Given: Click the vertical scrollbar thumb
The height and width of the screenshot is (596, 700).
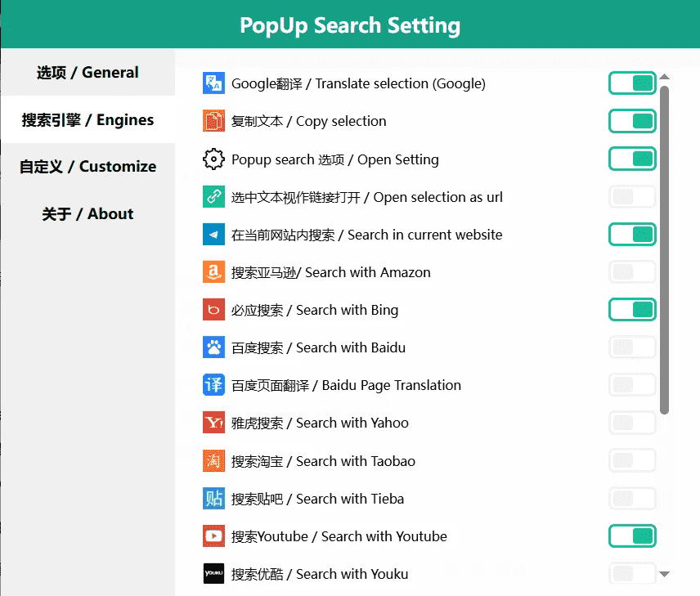Looking at the screenshot, I should click(664, 250).
